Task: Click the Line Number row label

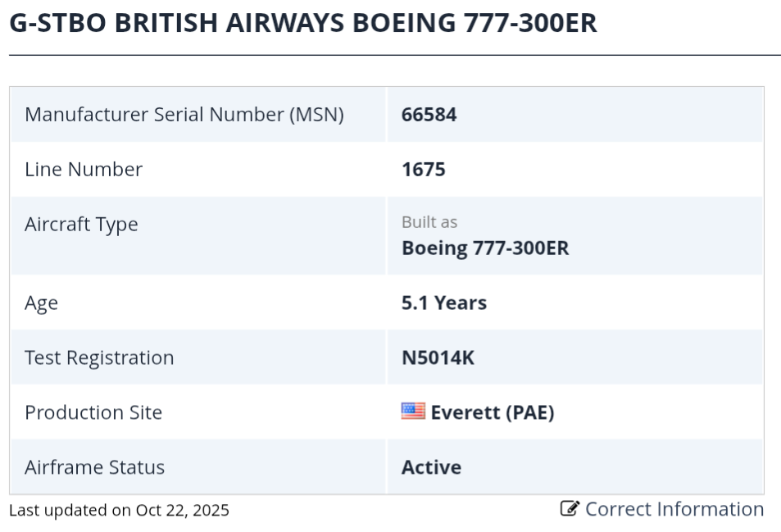Action: 84,170
